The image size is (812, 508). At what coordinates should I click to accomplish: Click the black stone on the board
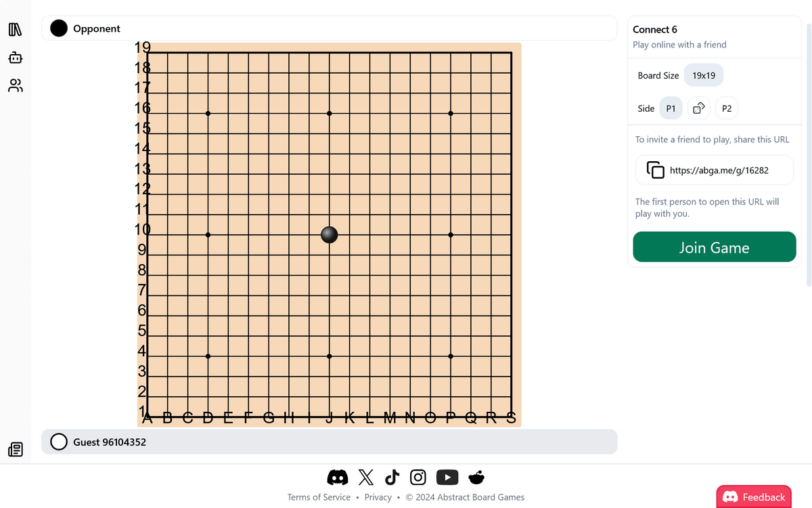click(x=329, y=235)
